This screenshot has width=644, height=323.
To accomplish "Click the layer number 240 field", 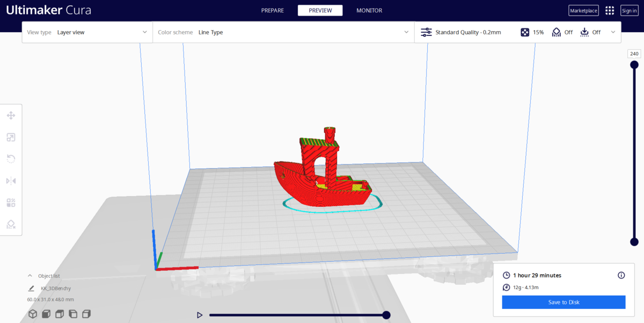I will (634, 54).
